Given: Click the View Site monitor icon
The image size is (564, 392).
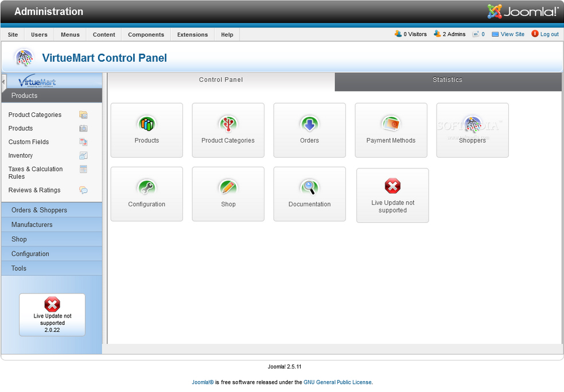Looking at the screenshot, I should [x=495, y=34].
